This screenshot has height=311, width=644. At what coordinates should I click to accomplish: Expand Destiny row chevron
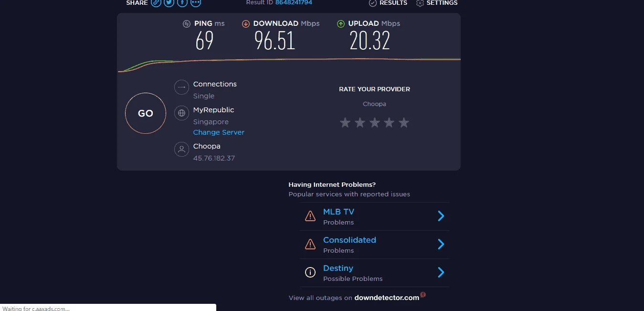(x=441, y=272)
